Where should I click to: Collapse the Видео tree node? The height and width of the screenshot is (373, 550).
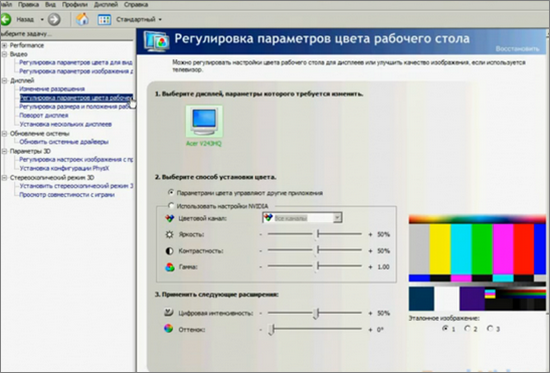(5, 54)
